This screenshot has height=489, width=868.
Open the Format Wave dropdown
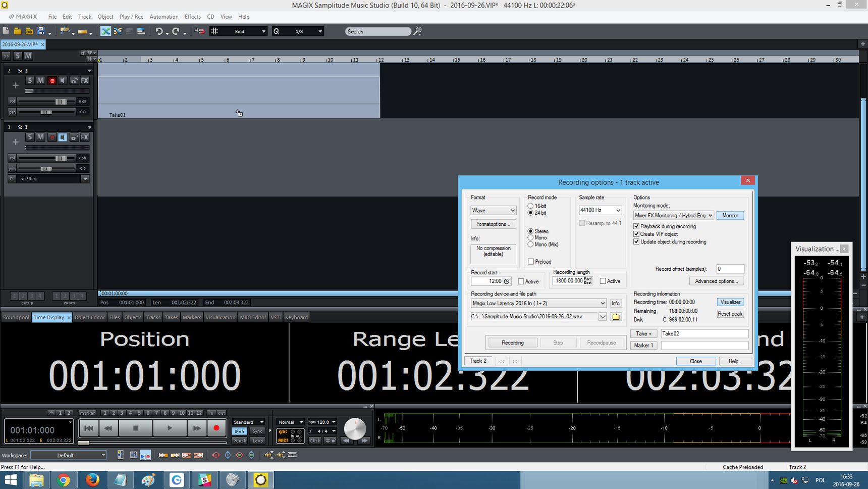click(x=493, y=211)
